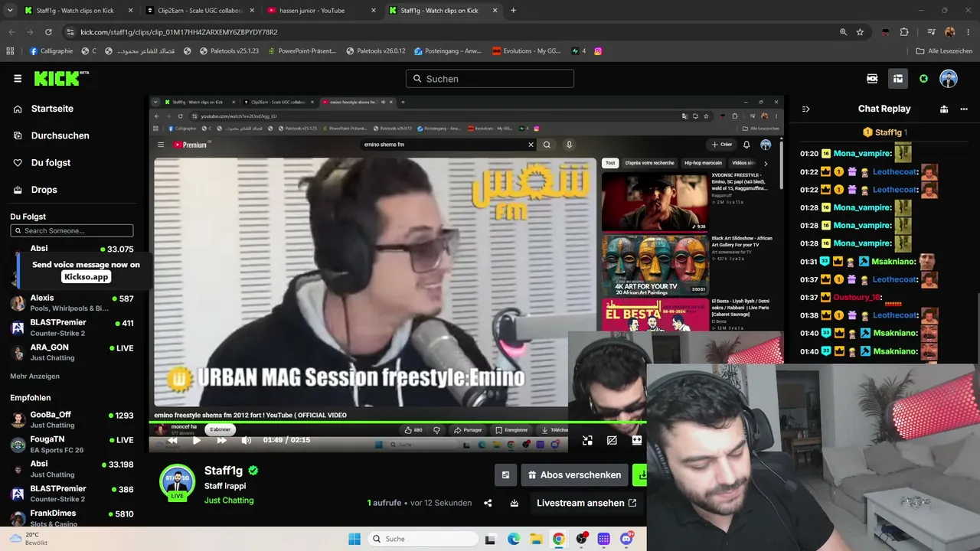
Task: Expand followed list with Mehr Anzeigen
Action: [34, 377]
